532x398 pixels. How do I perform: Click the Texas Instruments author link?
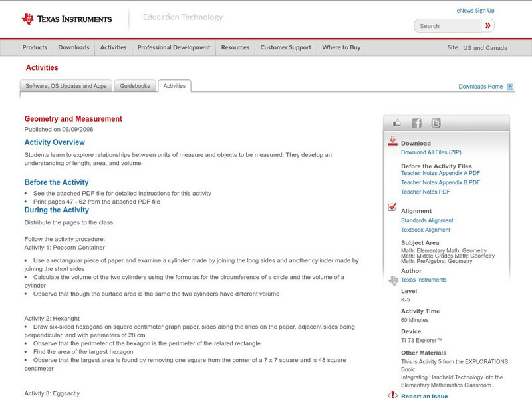424,280
